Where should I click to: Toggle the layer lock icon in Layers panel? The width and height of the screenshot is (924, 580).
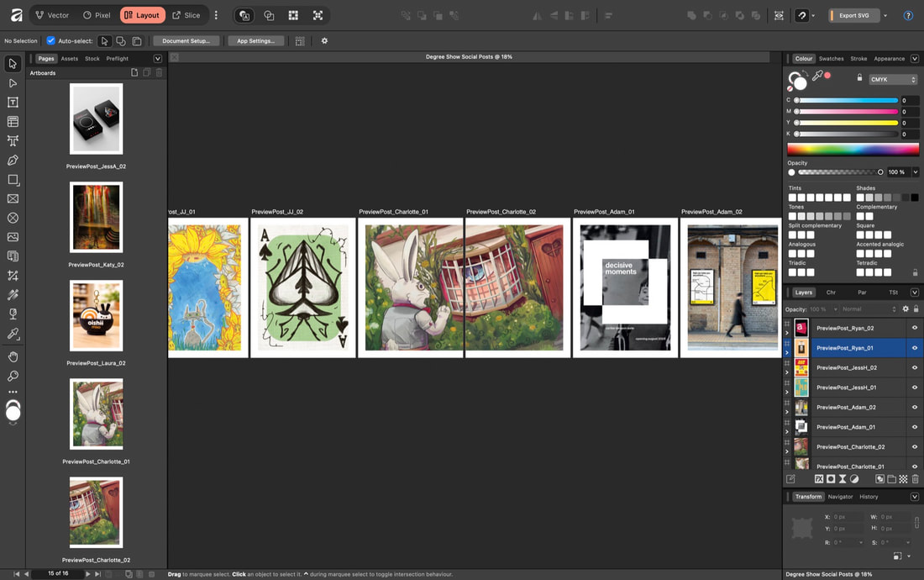[x=916, y=308]
